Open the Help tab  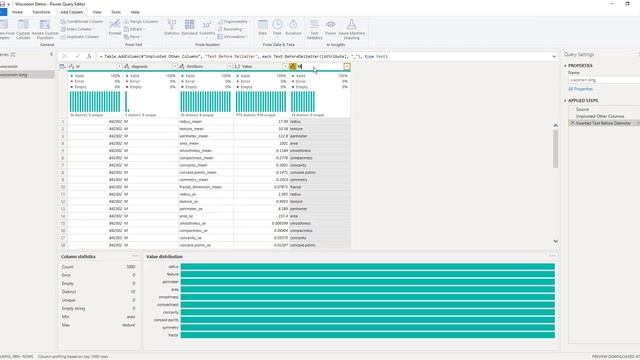point(135,12)
